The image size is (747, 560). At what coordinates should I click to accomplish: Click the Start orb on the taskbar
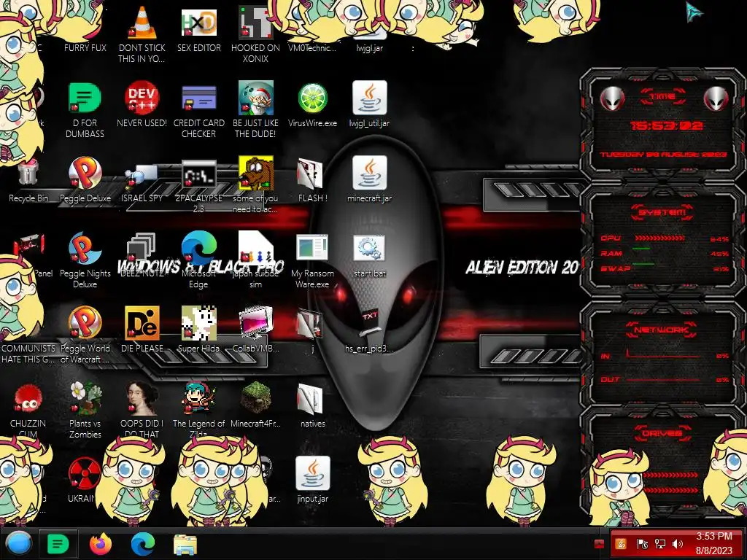pos(18,543)
